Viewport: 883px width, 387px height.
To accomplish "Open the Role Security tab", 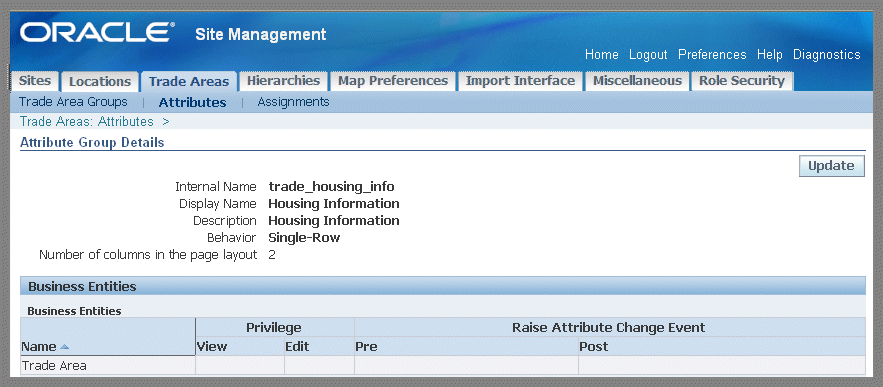I will pyautogui.click(x=742, y=81).
